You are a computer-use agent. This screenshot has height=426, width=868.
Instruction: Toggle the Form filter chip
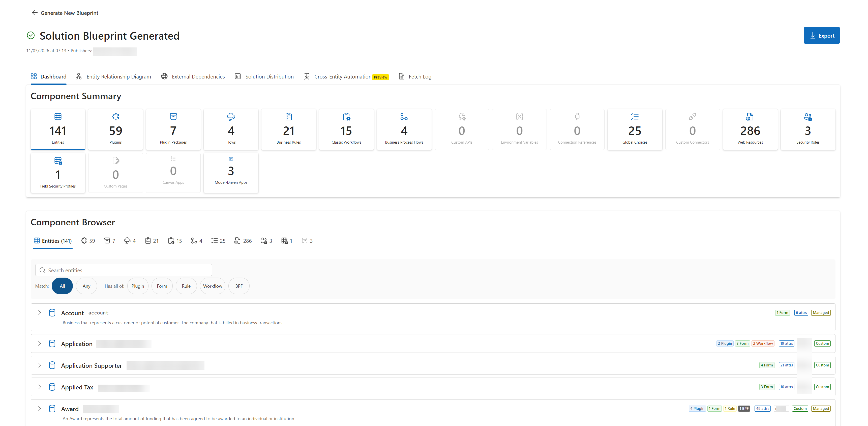coord(162,286)
